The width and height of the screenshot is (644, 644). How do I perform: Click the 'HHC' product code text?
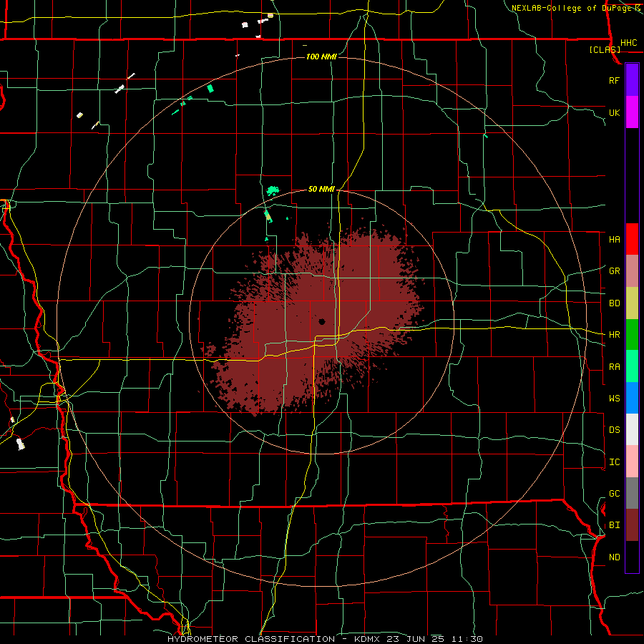(628, 43)
